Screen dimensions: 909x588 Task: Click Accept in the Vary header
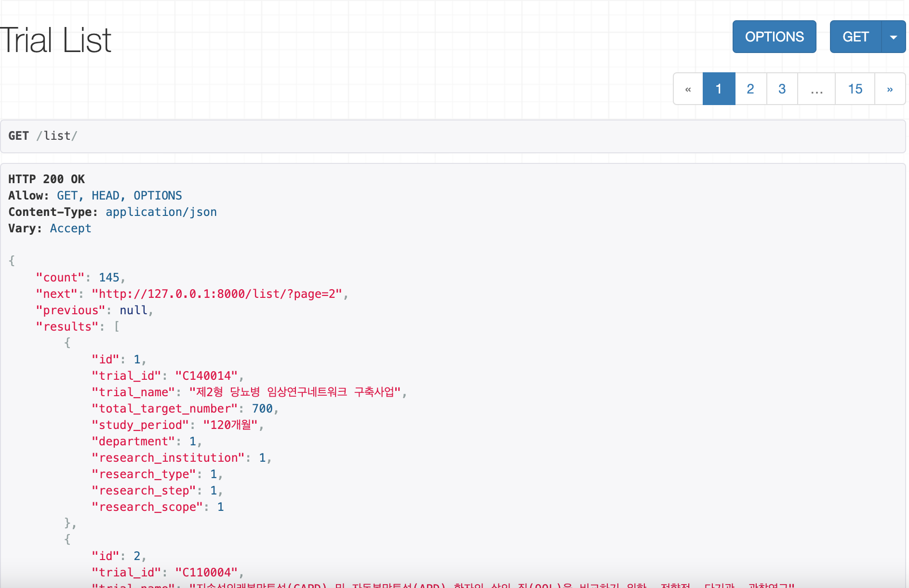coord(70,228)
